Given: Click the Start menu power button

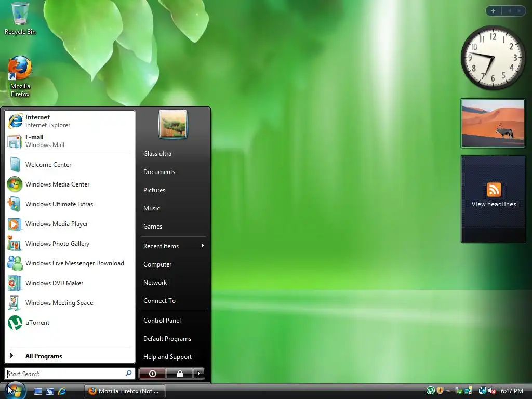Looking at the screenshot, I should click(152, 374).
